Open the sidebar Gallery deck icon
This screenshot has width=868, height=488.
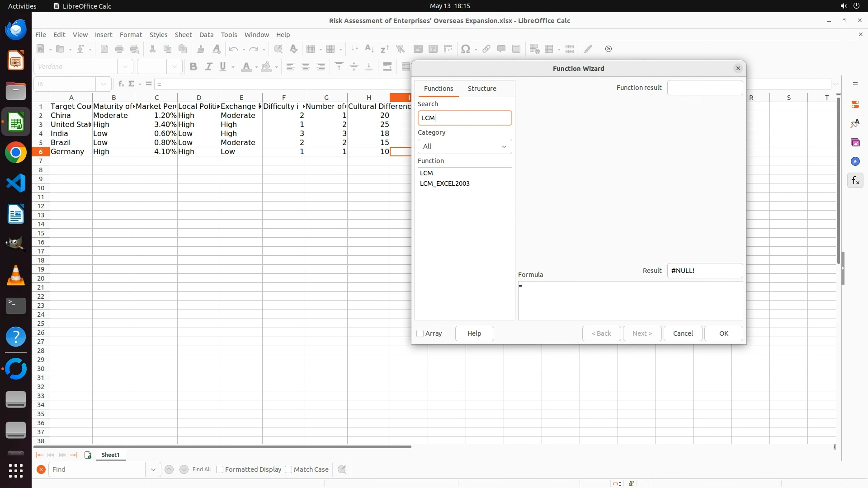pyautogui.click(x=855, y=143)
